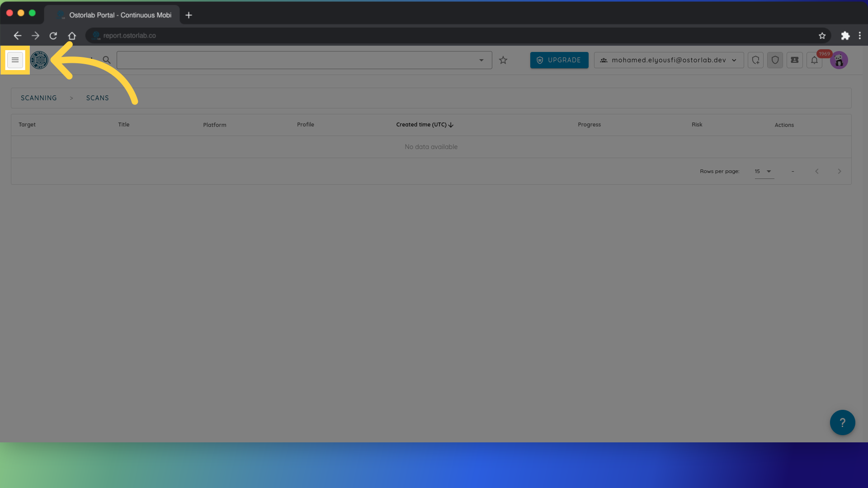Expand the search field dropdown arrow
The height and width of the screenshot is (488, 868).
[481, 60]
